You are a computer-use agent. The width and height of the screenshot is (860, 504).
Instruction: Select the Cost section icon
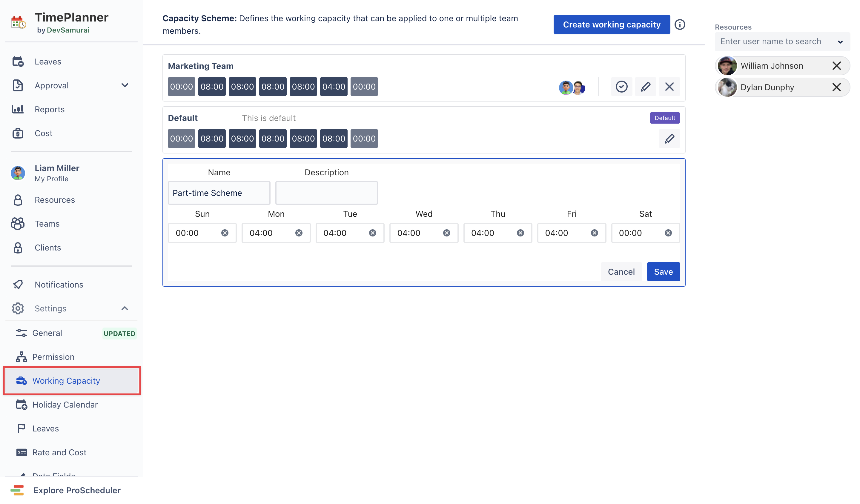click(x=18, y=133)
